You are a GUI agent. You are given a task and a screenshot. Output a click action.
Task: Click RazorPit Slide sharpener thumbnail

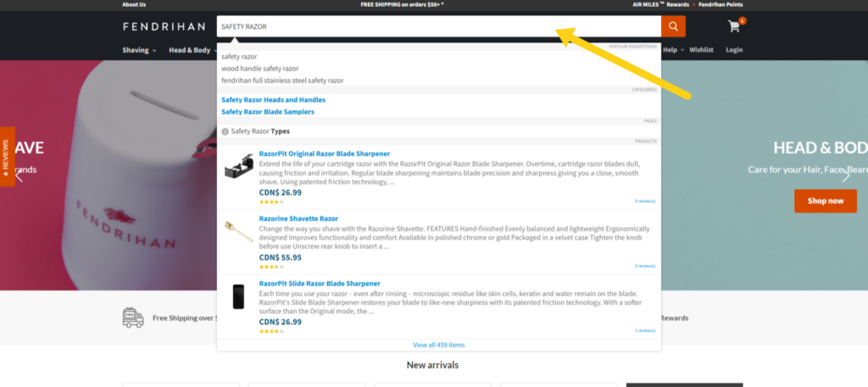238,297
